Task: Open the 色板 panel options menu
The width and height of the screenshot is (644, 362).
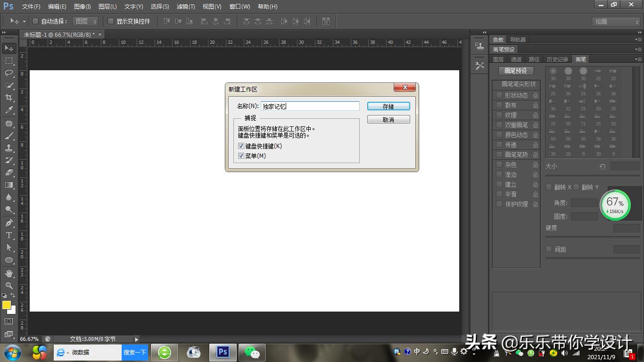Action: (638, 40)
